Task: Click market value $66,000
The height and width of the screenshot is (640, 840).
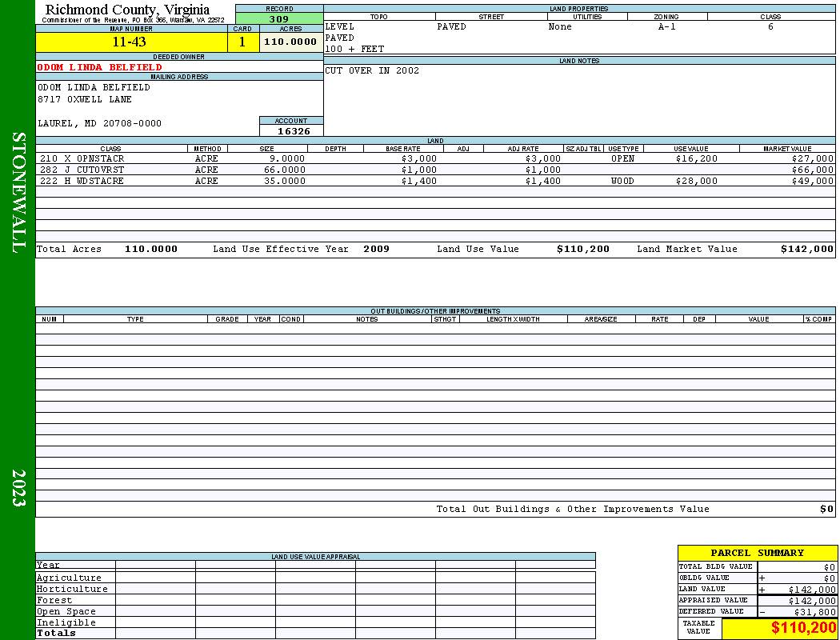Action: pos(813,170)
